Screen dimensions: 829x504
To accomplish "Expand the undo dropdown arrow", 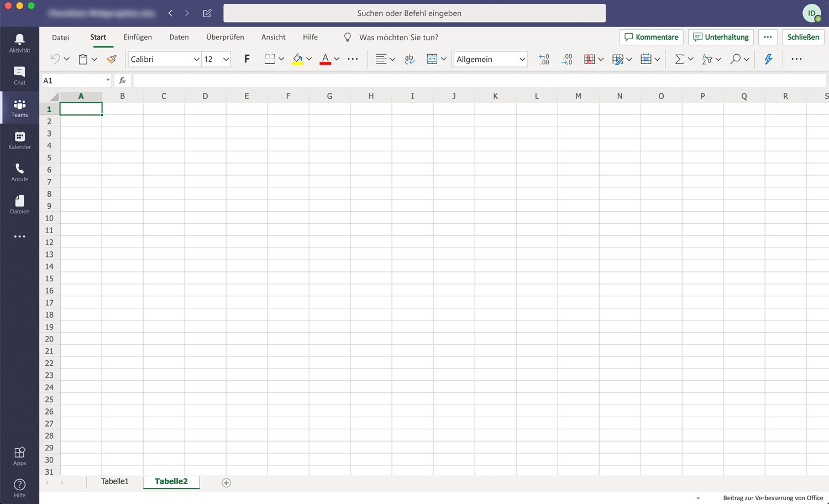I will tap(66, 59).
